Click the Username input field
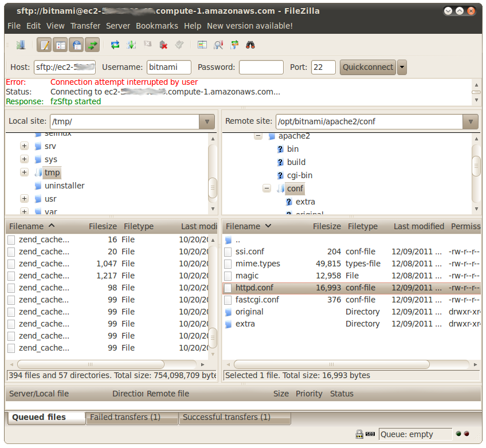 (168, 67)
